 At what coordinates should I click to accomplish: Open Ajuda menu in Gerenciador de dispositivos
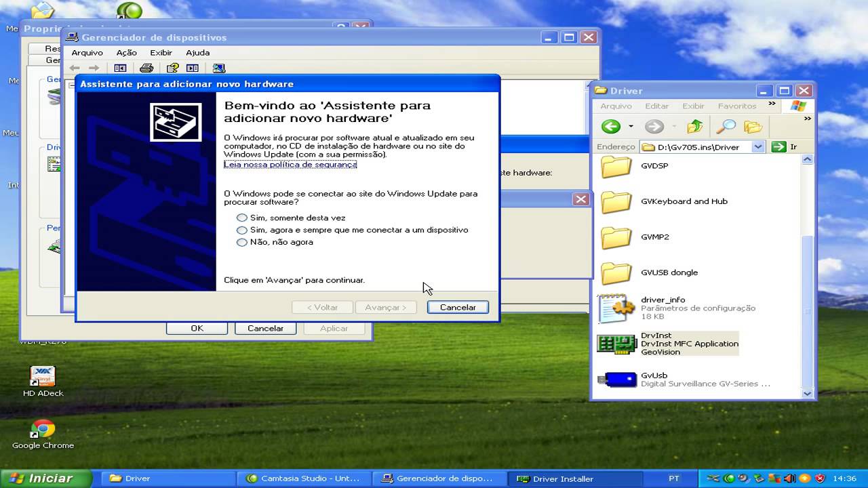pos(198,52)
